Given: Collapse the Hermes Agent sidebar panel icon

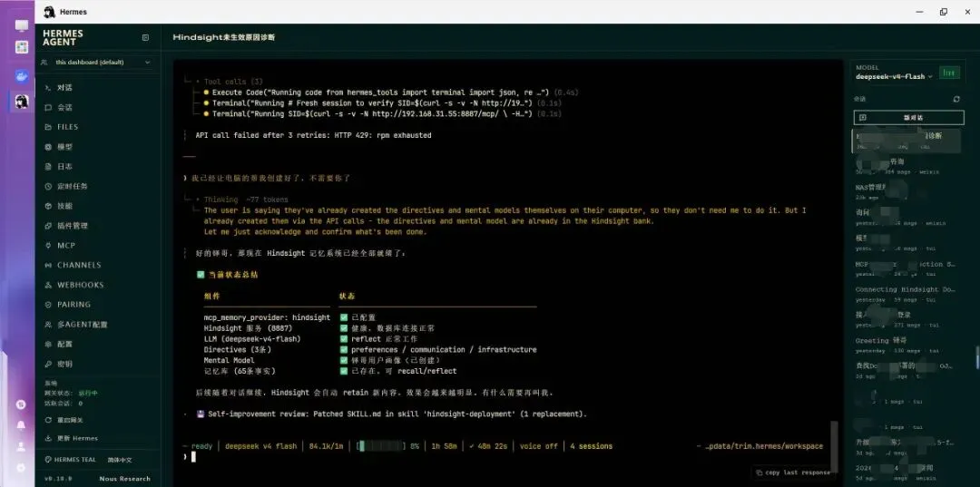Looking at the screenshot, I should [x=145, y=37].
